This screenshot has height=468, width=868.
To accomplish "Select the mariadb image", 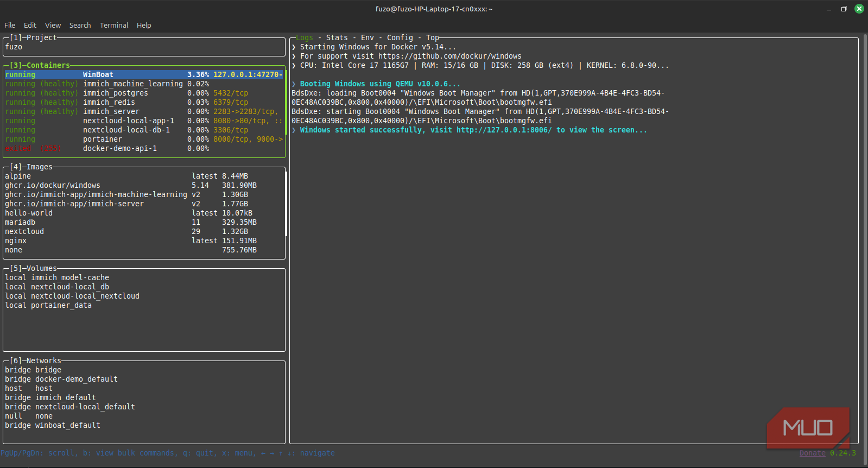I will pyautogui.click(x=20, y=223).
